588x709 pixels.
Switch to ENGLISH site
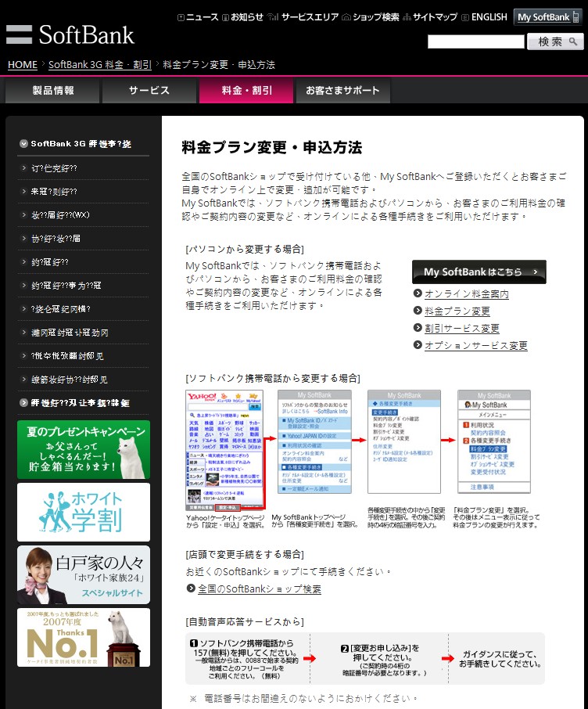485,17
